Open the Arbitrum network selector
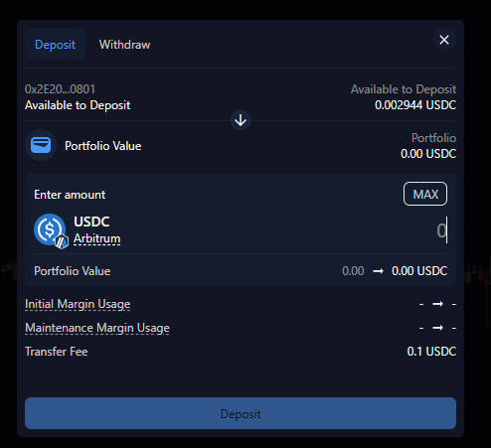 click(x=97, y=238)
